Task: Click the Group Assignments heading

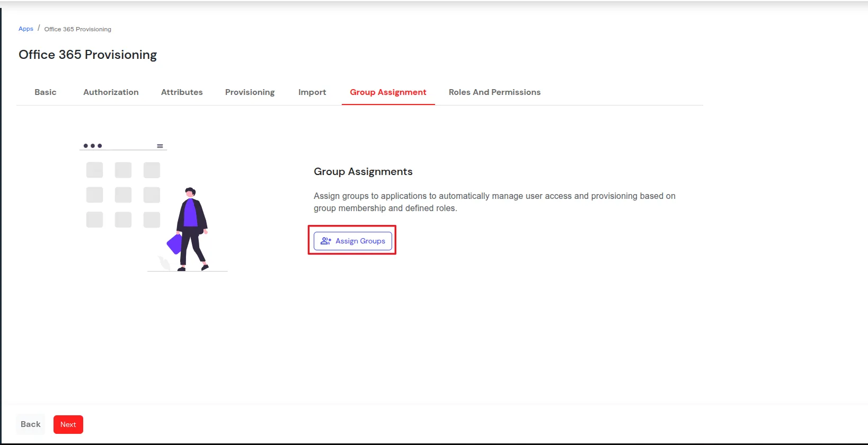Action: [x=363, y=171]
